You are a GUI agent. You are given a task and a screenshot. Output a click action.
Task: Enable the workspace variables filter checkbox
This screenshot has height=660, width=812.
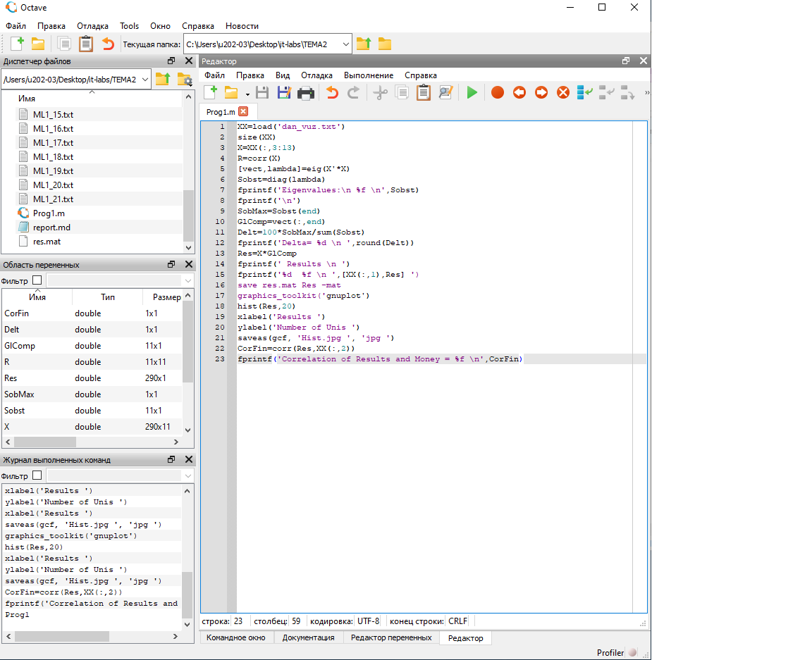(37, 280)
